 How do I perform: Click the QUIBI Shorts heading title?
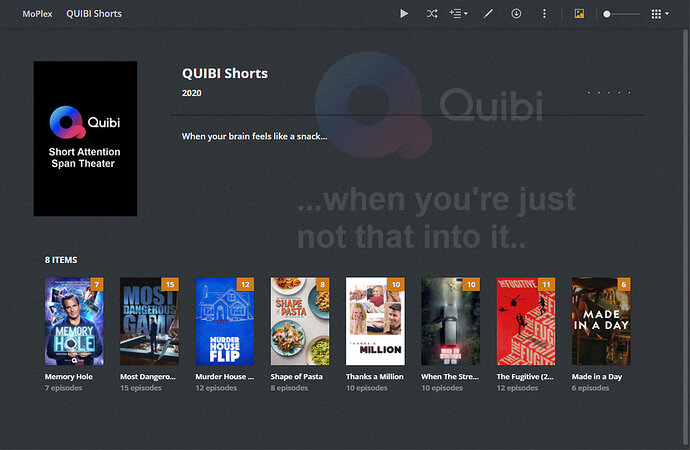point(225,73)
